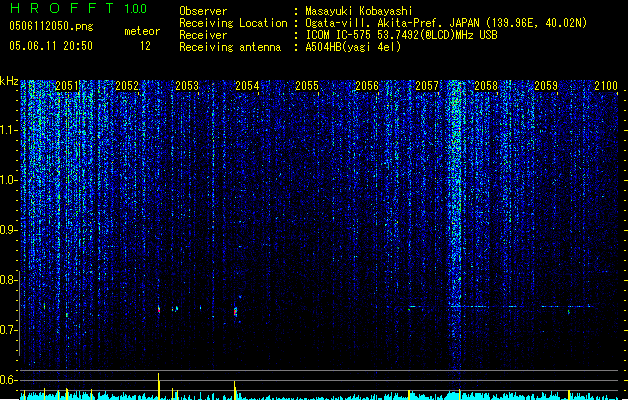Select the ICOM IC-575 53.7492 MHz USB text
Viewport: 629px width, 400px height.
tap(401, 35)
